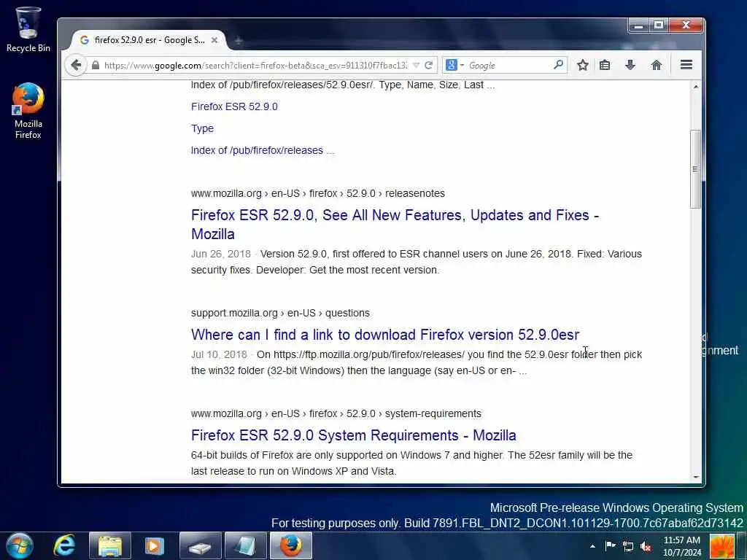Screen dimensions: 747x560
Task: Go to the Home page icon
Action: point(656,65)
